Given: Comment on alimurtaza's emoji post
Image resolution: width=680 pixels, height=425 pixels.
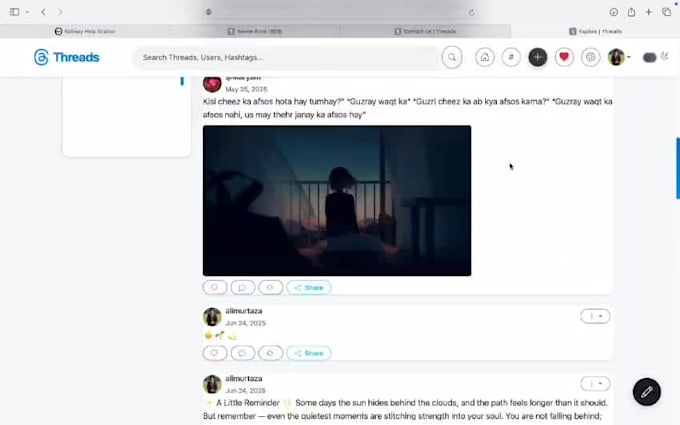Looking at the screenshot, I should point(242,353).
